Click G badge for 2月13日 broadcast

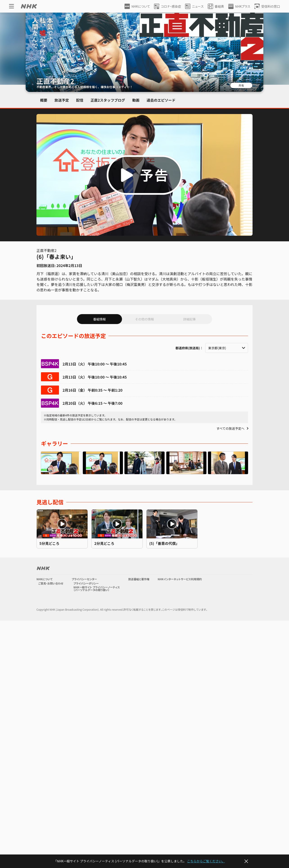click(50, 377)
